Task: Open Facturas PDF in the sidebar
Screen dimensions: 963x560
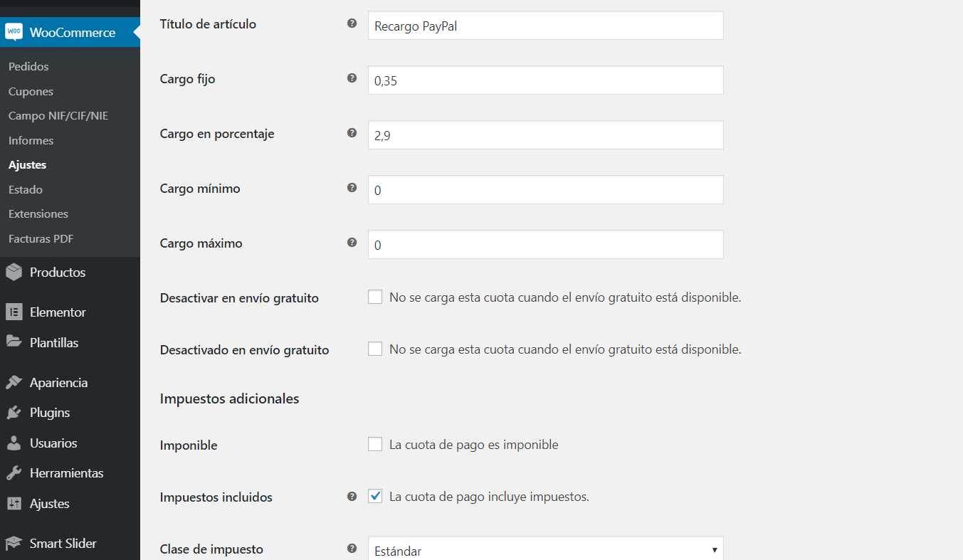Action: (41, 239)
